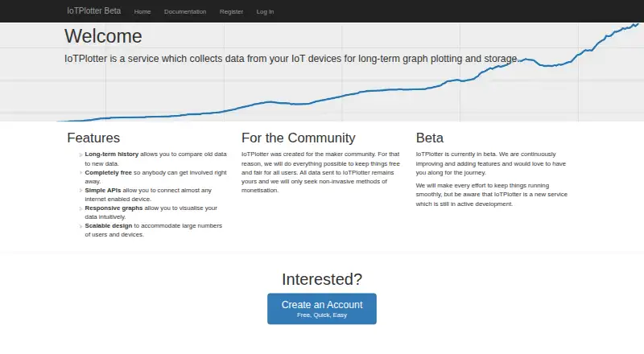Click the Scalable design feature text
Viewport: 644px width, 354px height.
154,230
